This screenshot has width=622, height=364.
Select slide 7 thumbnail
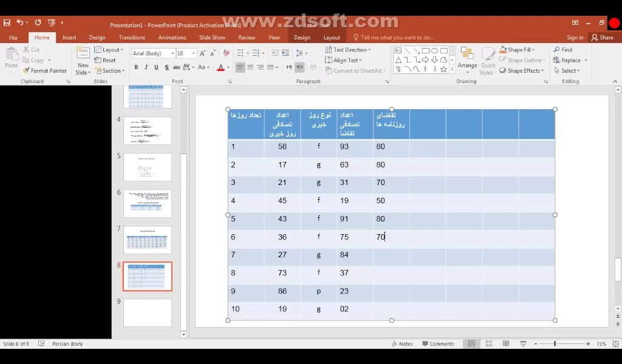click(148, 240)
